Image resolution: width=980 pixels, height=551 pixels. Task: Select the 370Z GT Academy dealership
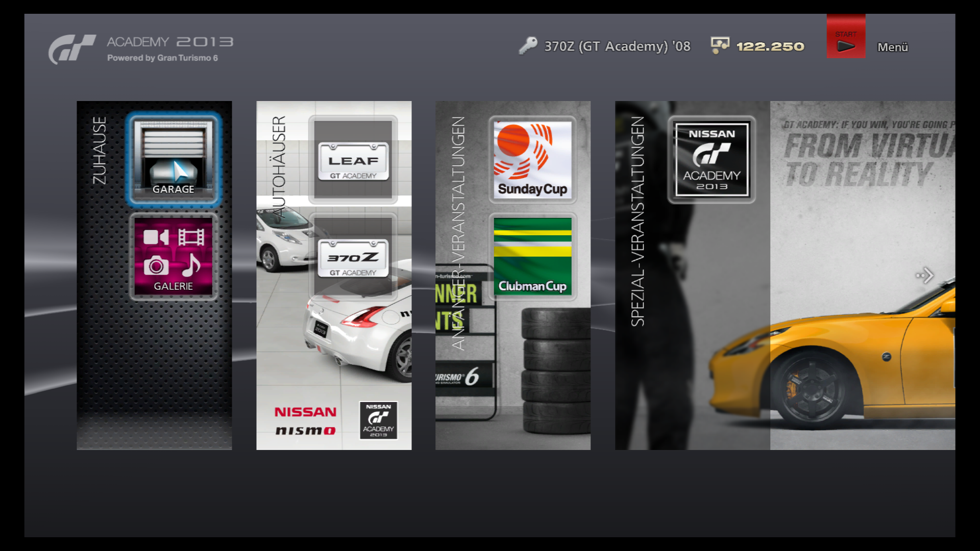tap(353, 257)
